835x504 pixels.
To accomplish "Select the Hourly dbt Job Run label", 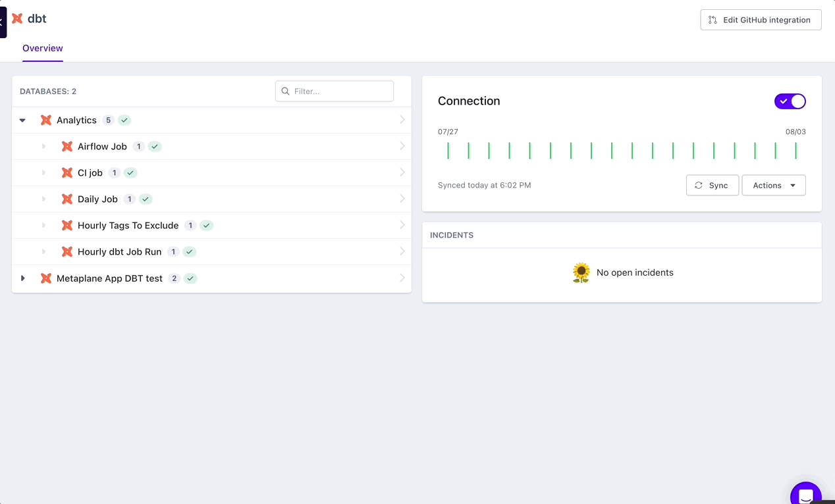I will (x=119, y=252).
